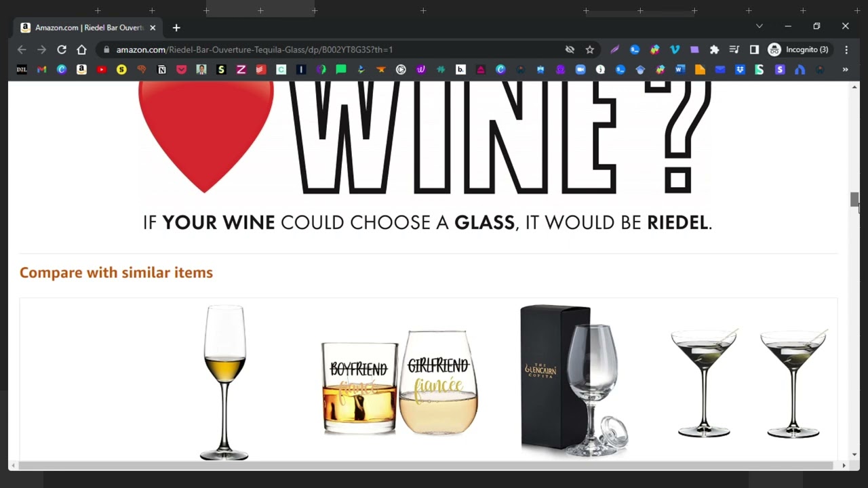Image resolution: width=868 pixels, height=488 pixels.
Task: Open Chrome's three-dot menu
Action: click(846, 49)
